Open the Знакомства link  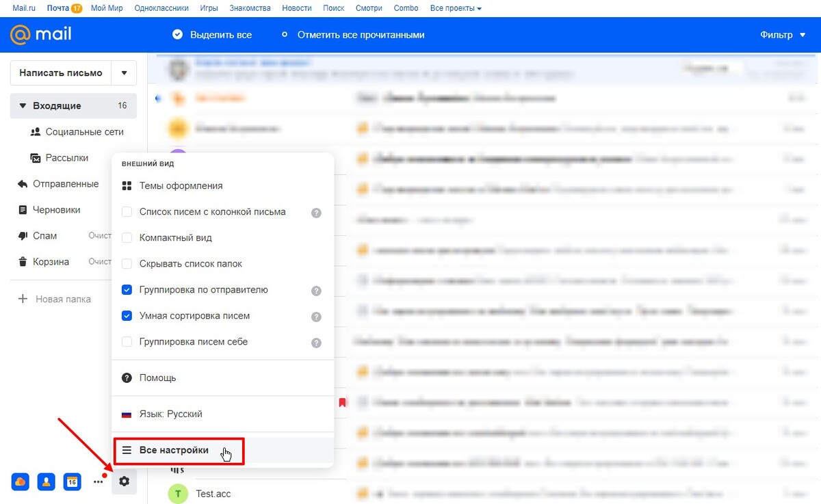pyautogui.click(x=250, y=8)
